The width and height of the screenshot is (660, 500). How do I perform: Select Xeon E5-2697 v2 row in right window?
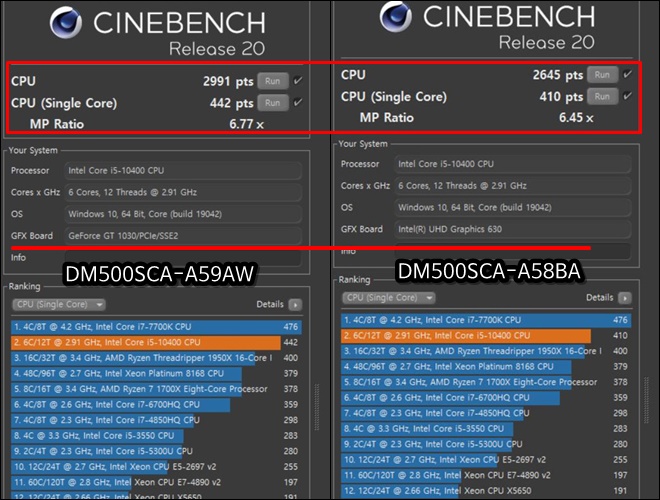click(486, 460)
